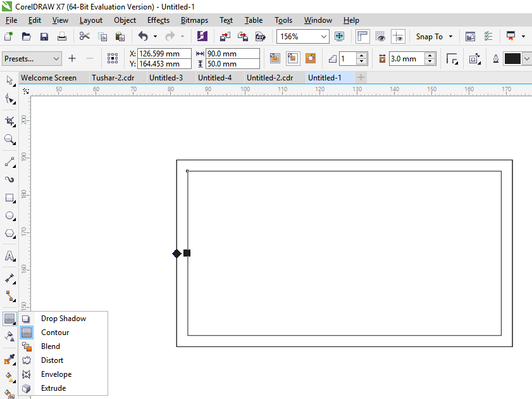The height and width of the screenshot is (399, 532).
Task: Toggle full-screen preview icon
Action: (x=339, y=36)
